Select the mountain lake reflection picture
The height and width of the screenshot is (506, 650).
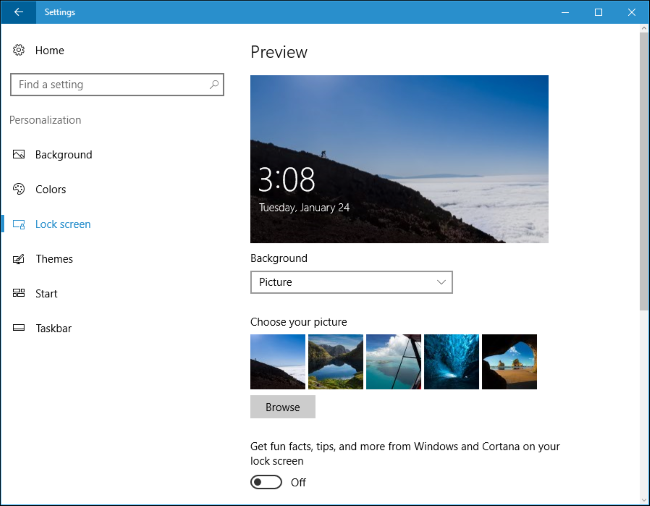(x=335, y=362)
